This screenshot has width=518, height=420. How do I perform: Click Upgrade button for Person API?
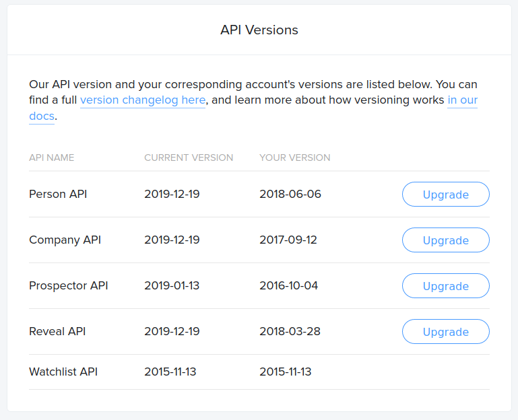(x=445, y=195)
